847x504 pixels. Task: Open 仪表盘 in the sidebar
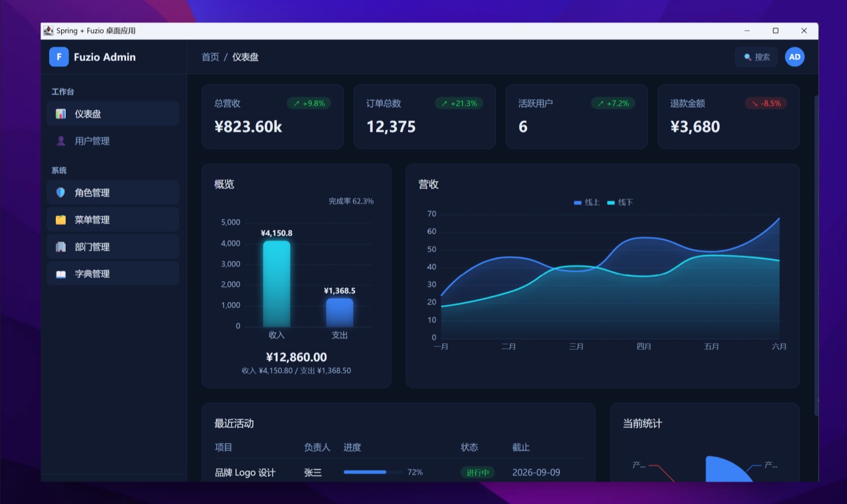pos(113,114)
